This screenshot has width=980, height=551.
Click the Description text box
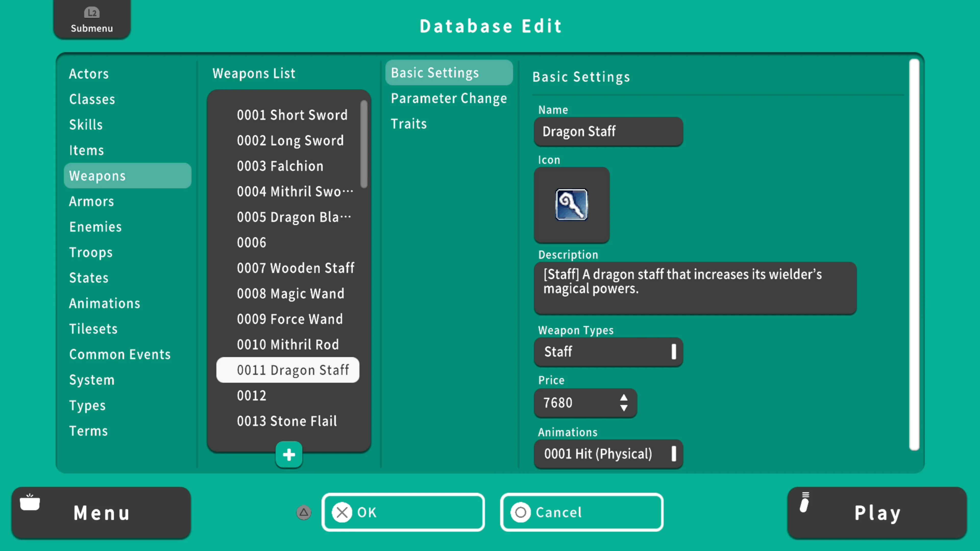pos(695,288)
